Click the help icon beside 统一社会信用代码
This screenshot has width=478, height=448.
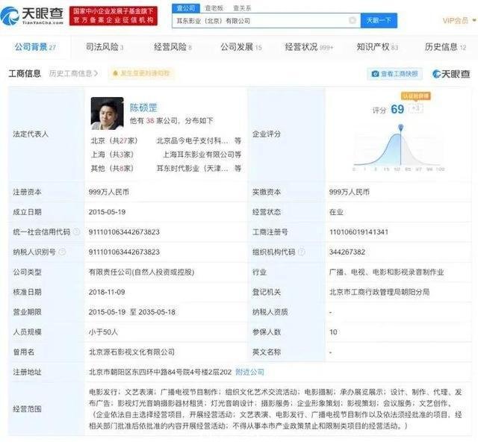coord(76,232)
